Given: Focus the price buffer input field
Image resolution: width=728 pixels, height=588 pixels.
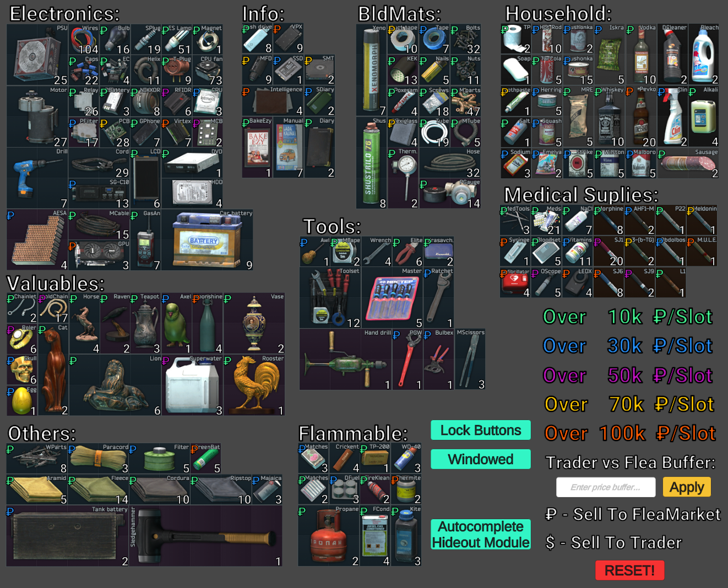Looking at the screenshot, I should click(606, 487).
